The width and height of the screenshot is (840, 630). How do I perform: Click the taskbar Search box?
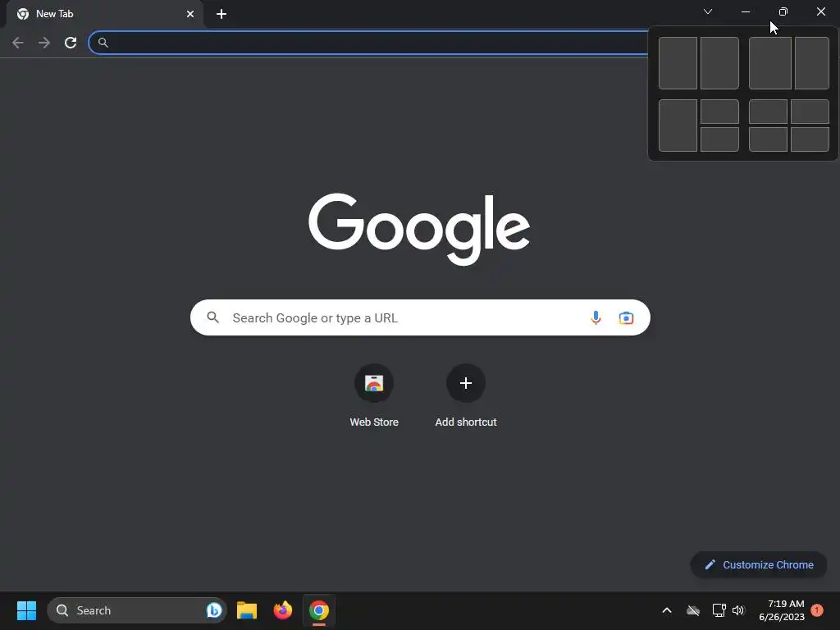[x=137, y=610]
